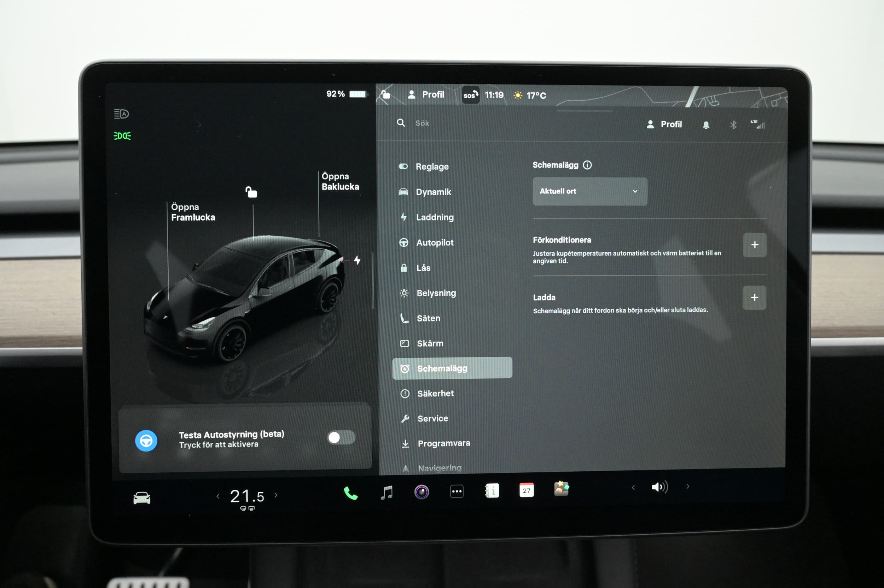
Task: Tap the speaker volume icon
Action: (660, 487)
